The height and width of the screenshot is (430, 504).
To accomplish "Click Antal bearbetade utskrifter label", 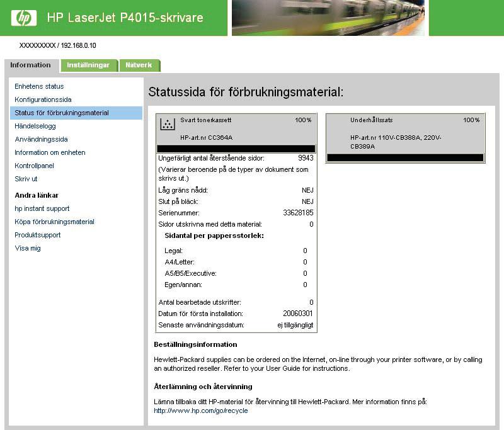I will (x=200, y=302).
